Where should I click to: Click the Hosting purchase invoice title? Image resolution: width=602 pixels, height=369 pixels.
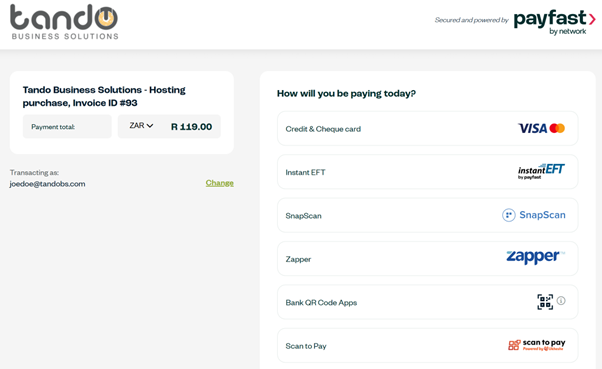[104, 96]
